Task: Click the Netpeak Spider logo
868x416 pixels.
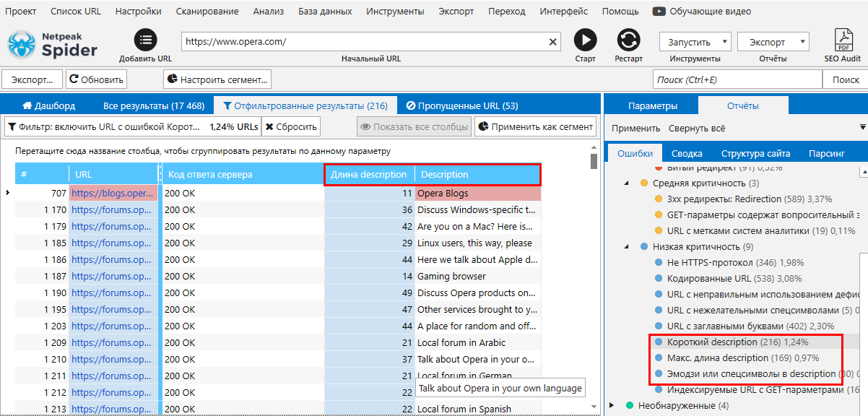Action: click(x=52, y=44)
